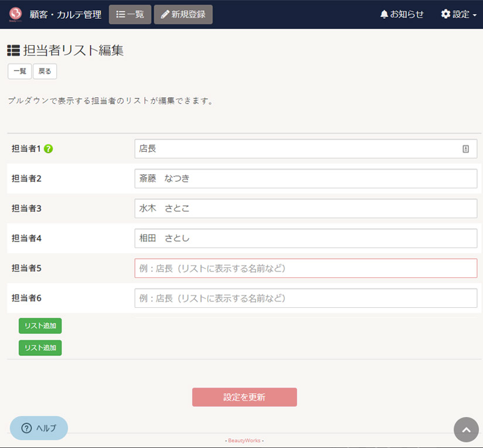The width and height of the screenshot is (483, 448).
Task: Click the BeautyWorks logo icon
Action: (15, 14)
